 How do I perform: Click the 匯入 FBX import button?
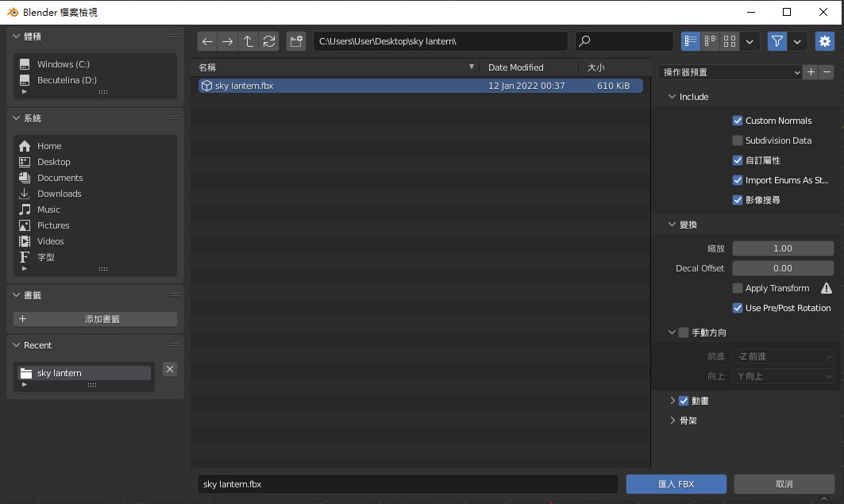(676, 483)
